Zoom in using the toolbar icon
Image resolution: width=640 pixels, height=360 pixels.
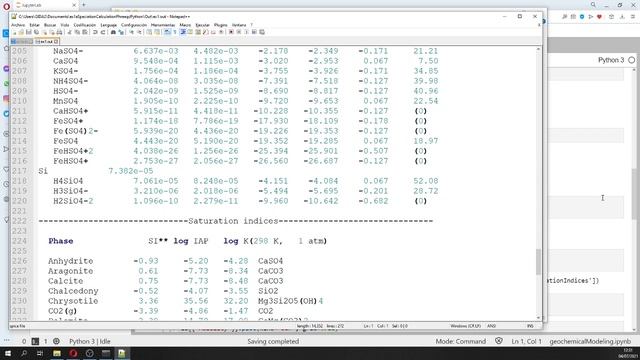click(x=131, y=32)
